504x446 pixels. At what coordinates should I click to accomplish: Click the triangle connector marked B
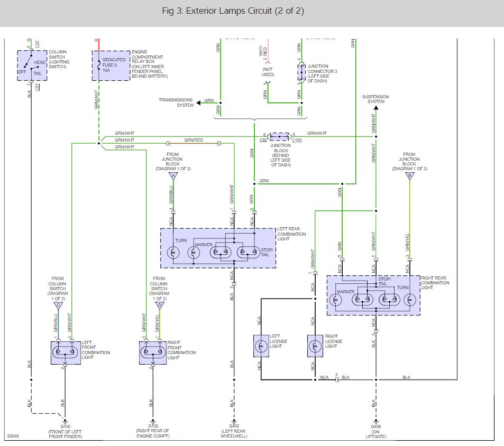click(x=409, y=176)
